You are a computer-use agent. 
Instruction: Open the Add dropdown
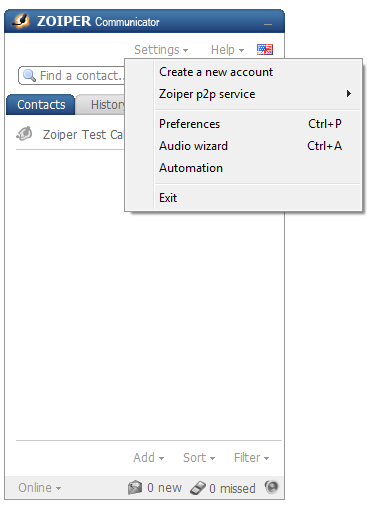coord(148,458)
